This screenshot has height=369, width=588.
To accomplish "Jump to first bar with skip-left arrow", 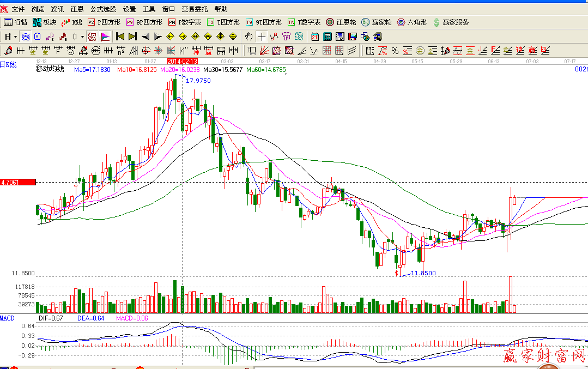I will click(x=120, y=37).
